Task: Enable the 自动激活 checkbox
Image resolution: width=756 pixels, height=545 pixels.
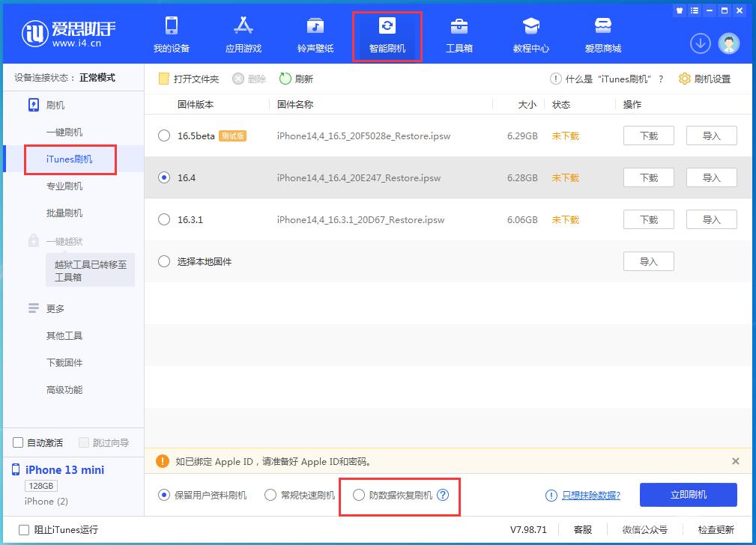Action: (x=16, y=443)
